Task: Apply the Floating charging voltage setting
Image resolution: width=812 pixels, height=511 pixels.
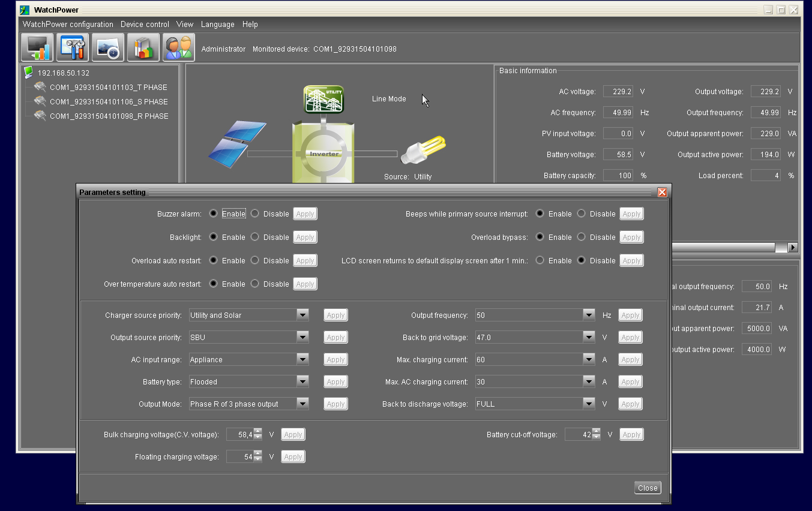Action: coord(293,456)
